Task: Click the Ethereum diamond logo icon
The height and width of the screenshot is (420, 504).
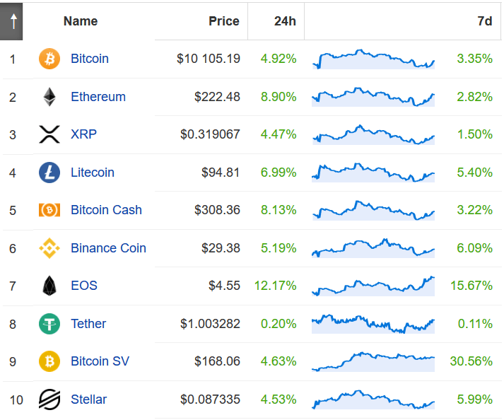Action: click(49, 97)
